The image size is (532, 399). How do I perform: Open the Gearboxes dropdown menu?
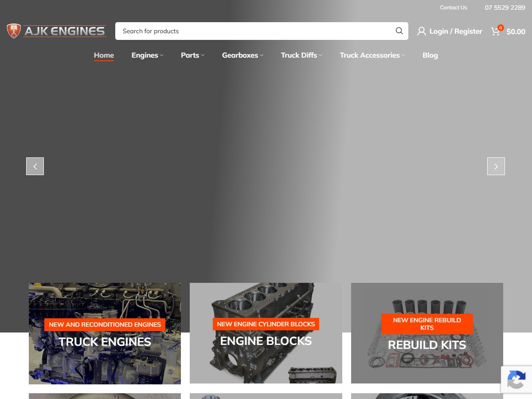pyautogui.click(x=243, y=55)
